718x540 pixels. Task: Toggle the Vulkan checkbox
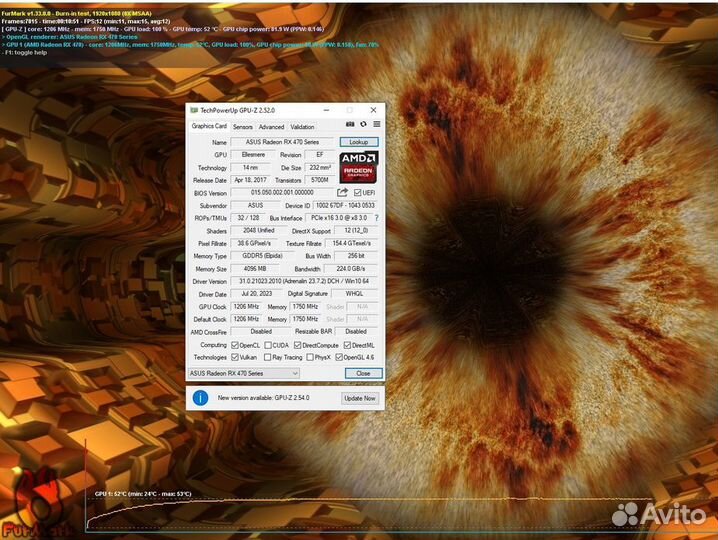tap(235, 357)
